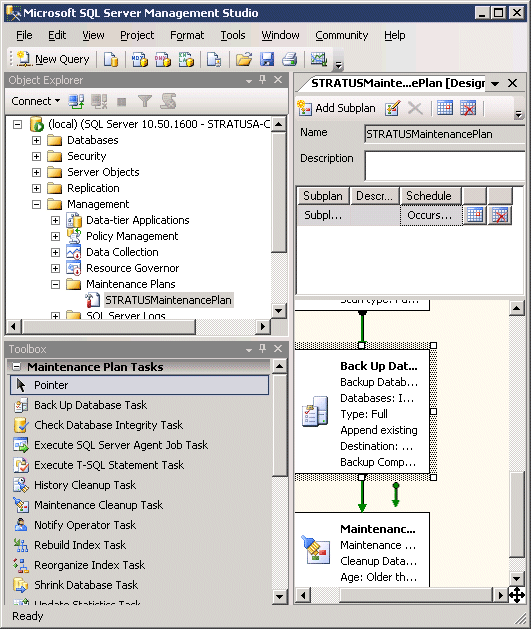531x629 pixels.
Task: Click the schedule calendar icon in subplan row
Action: 475,215
